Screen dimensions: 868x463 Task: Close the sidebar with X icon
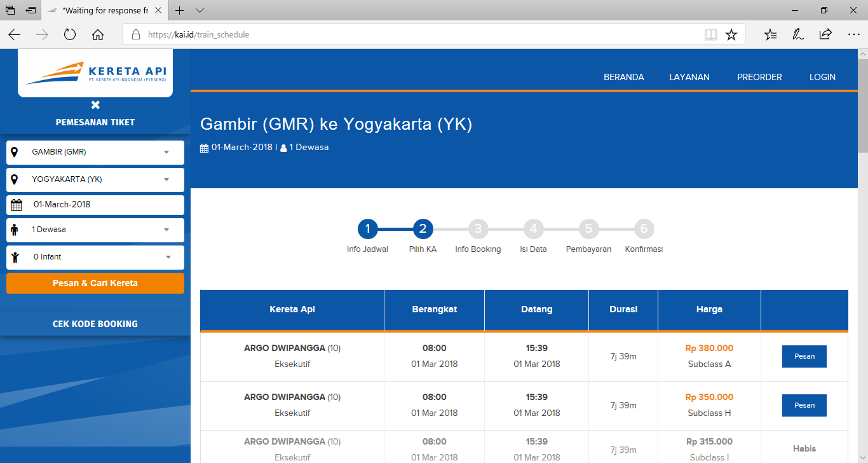[x=95, y=105]
